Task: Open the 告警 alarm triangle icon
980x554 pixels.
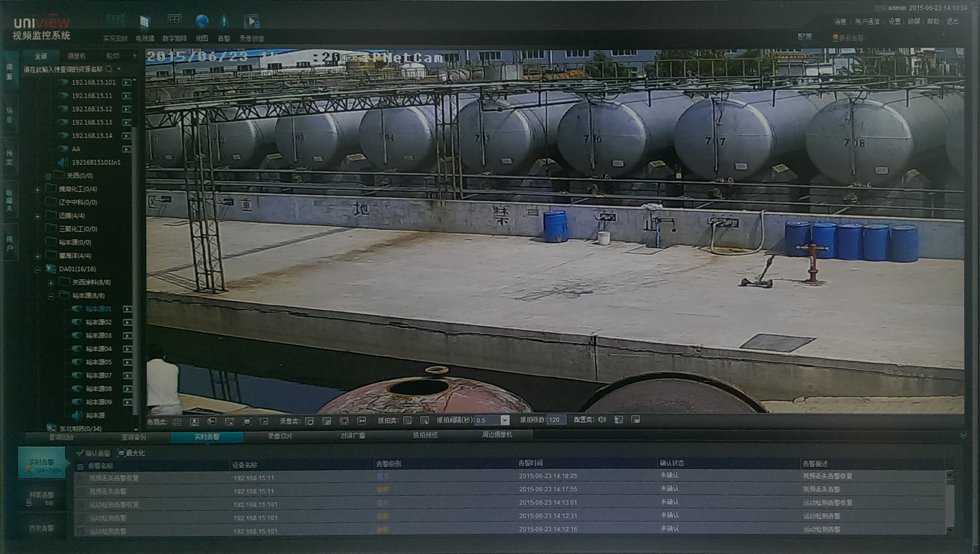Action: click(x=224, y=21)
